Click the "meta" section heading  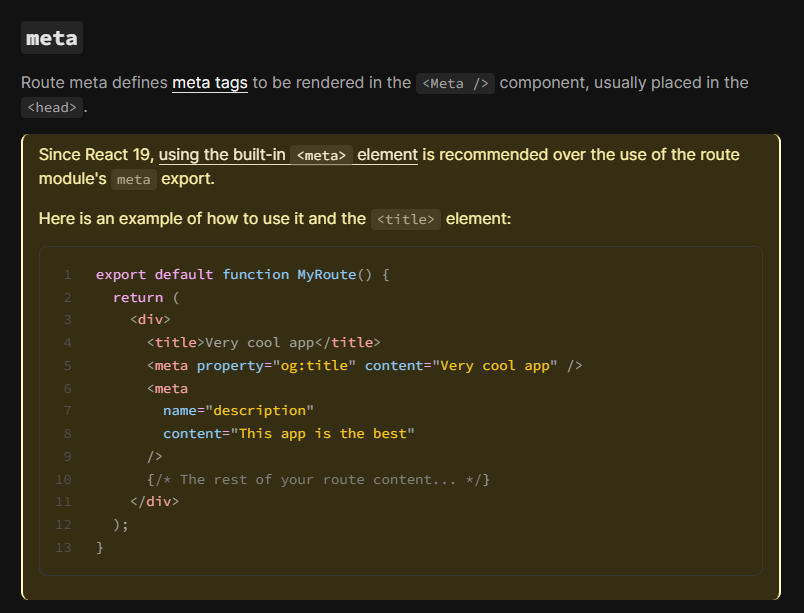[x=52, y=38]
